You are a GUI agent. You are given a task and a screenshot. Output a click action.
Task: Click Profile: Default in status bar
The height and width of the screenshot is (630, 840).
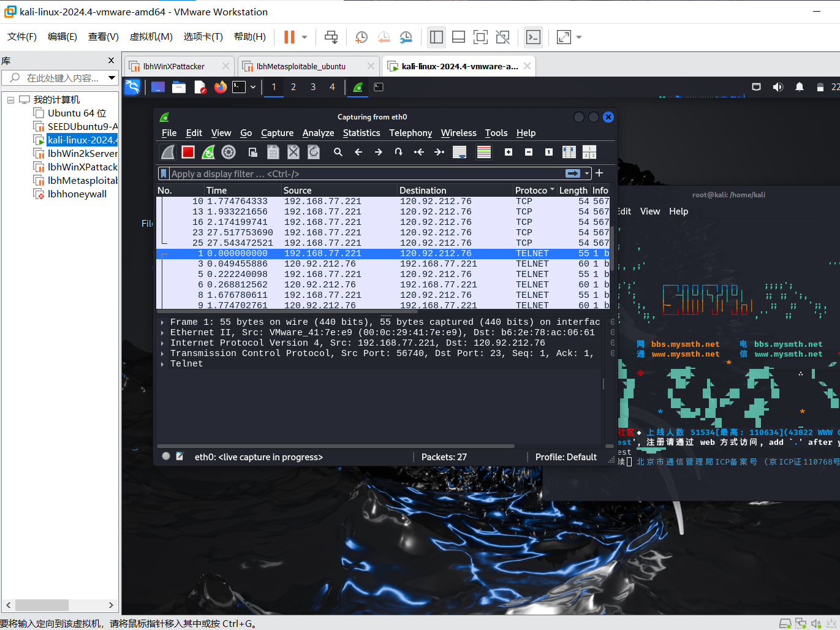pos(566,457)
